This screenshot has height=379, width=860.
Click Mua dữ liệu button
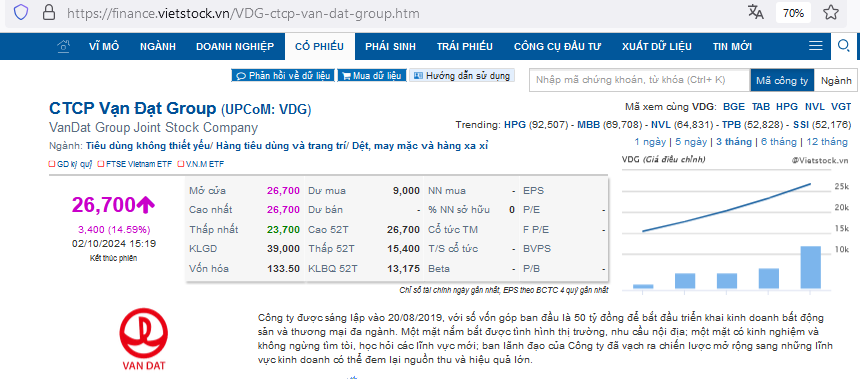coord(372,76)
